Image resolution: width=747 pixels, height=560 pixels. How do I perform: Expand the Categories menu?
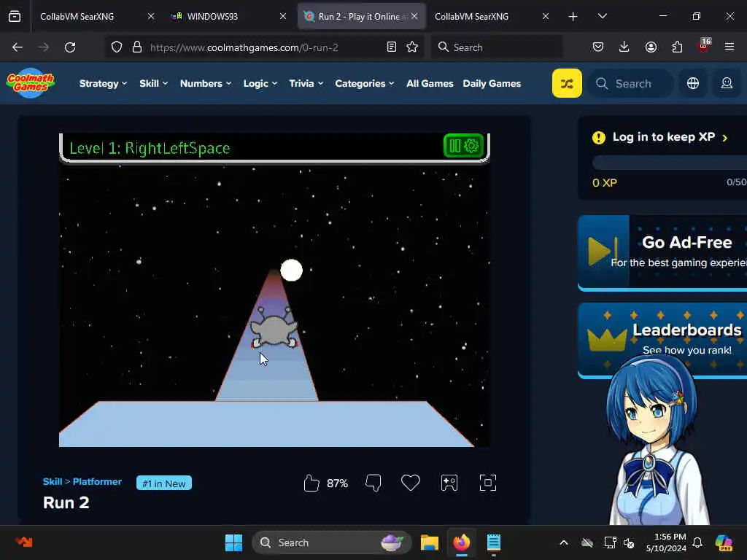click(365, 83)
